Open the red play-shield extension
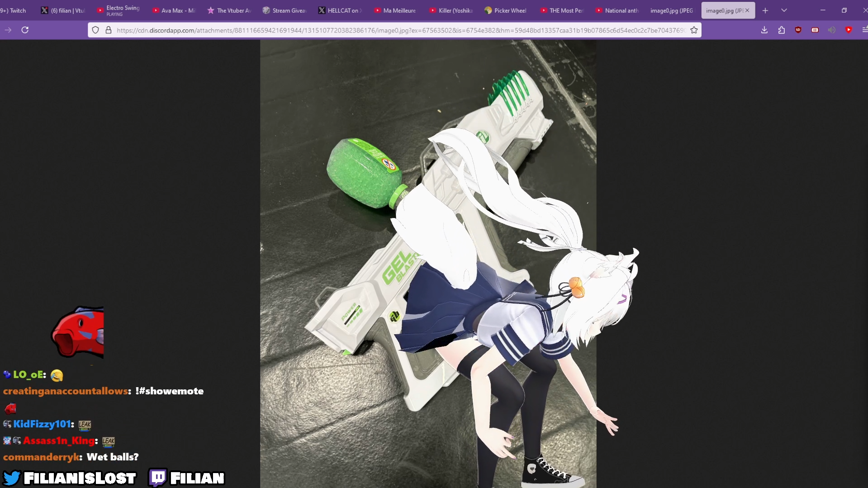The height and width of the screenshot is (488, 868). pyautogui.click(x=849, y=30)
